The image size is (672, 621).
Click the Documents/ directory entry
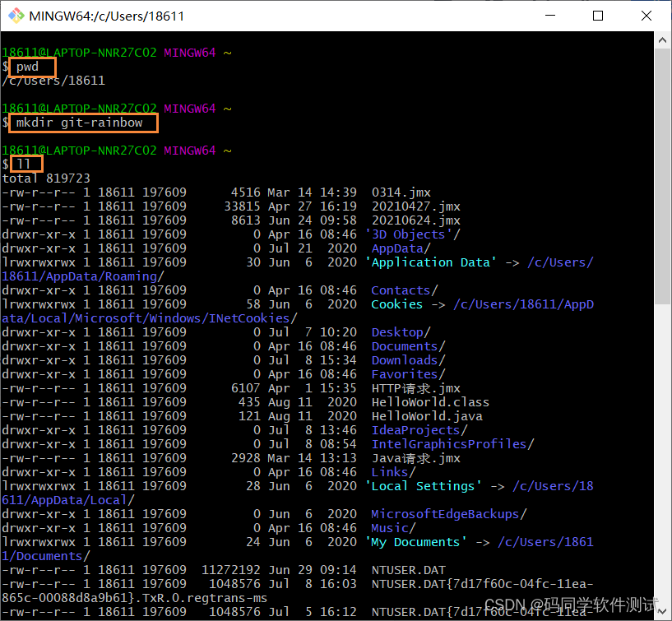(x=409, y=346)
